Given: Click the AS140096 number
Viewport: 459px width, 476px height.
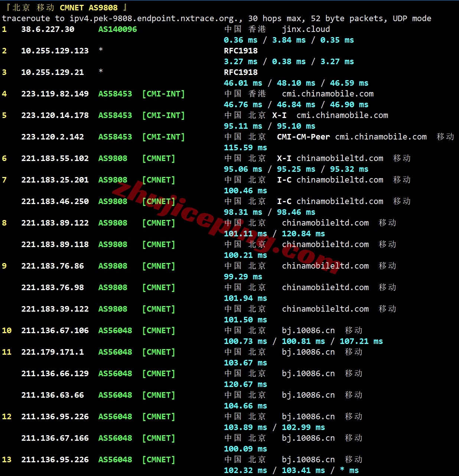Looking at the screenshot, I should coord(117,29).
